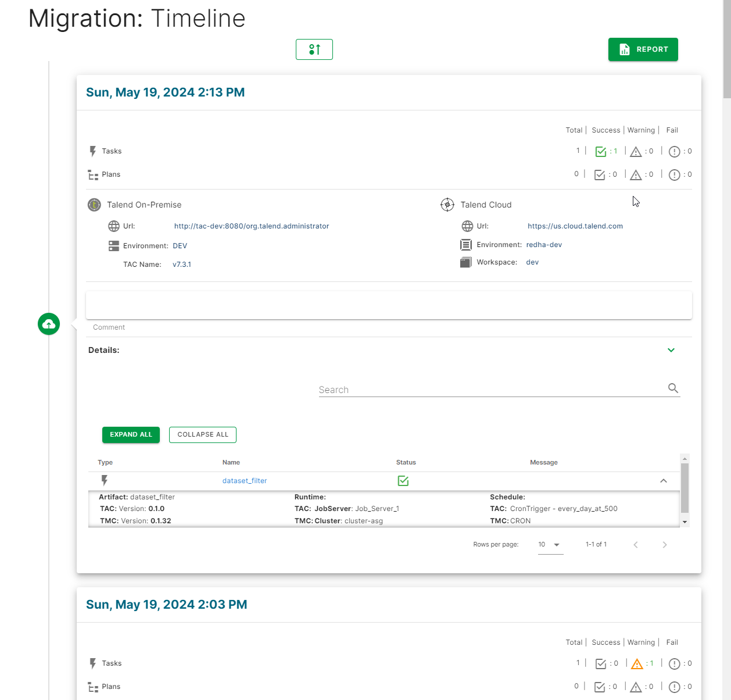Screen dimensions: 731x700
Task: Click the globe icon beside Talend Cloud Url
Action: tap(468, 226)
